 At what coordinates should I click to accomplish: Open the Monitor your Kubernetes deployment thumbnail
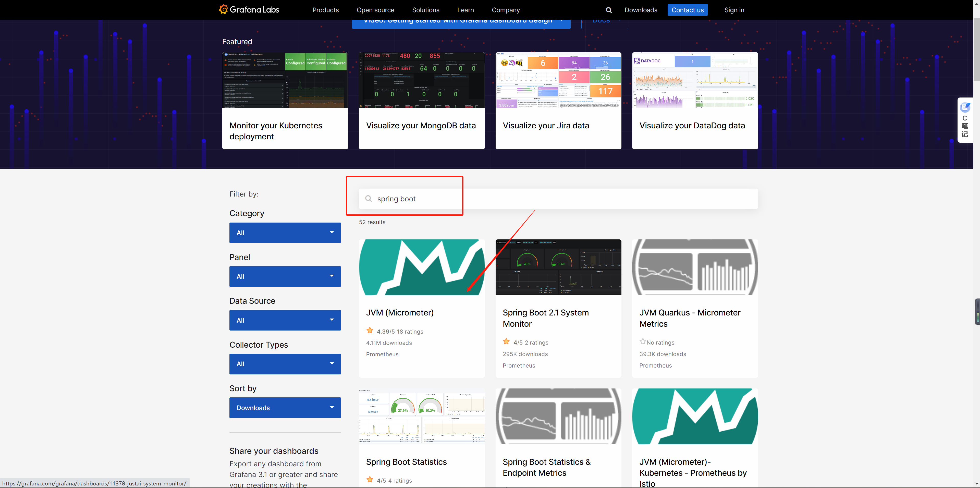(x=285, y=80)
